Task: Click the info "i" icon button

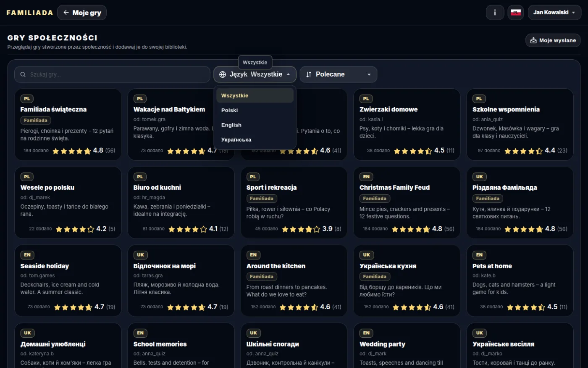Action: click(495, 13)
